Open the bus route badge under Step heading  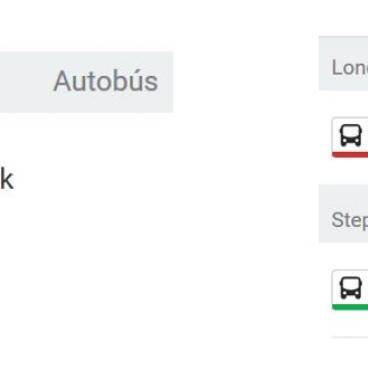pyautogui.click(x=350, y=290)
